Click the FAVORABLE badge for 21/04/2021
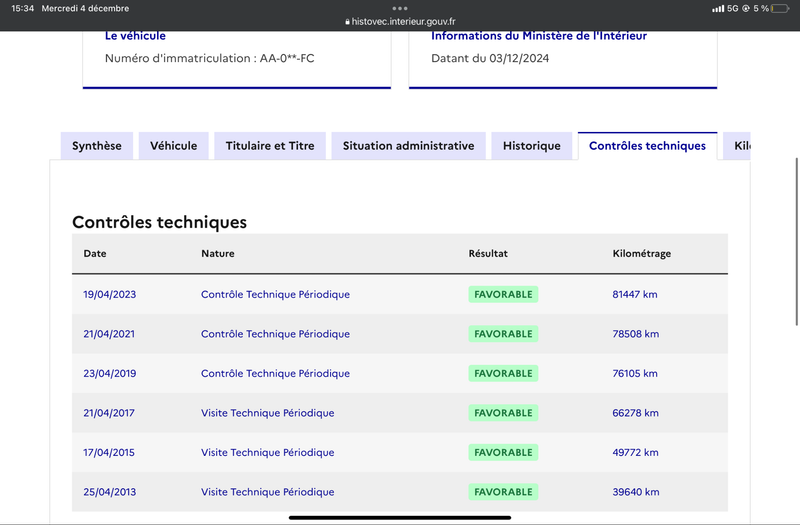800x525 pixels. (504, 334)
